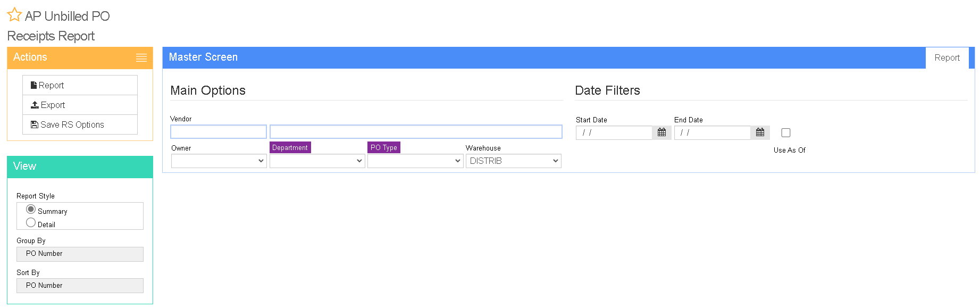
Task: Open End Date calendar picker
Action: click(760, 132)
